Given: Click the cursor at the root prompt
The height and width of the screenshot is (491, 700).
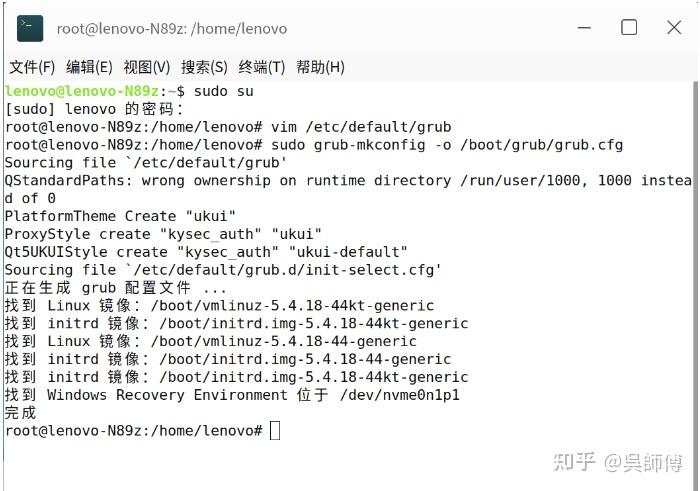Looking at the screenshot, I should [x=275, y=431].
